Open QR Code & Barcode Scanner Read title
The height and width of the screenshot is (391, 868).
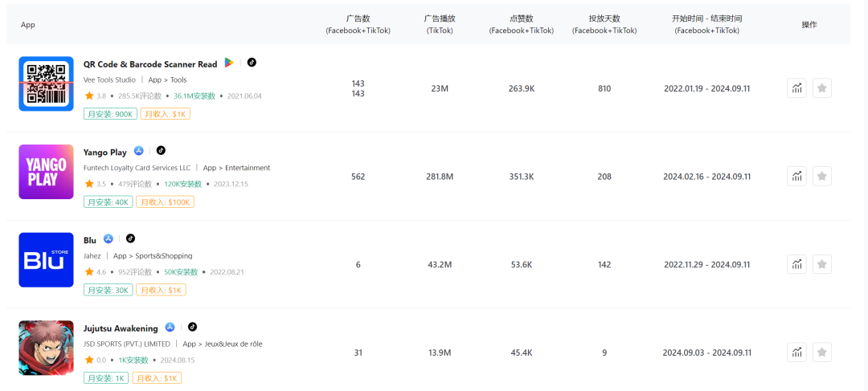[150, 64]
